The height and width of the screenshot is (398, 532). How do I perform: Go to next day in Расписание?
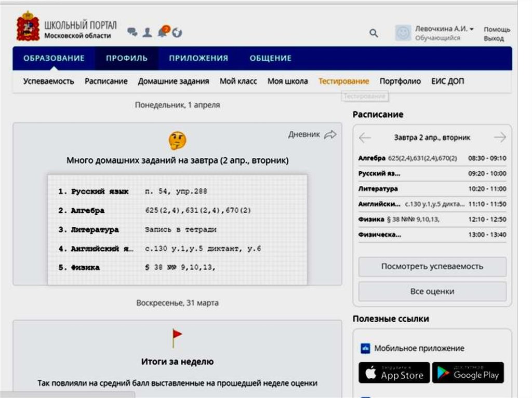(x=499, y=138)
